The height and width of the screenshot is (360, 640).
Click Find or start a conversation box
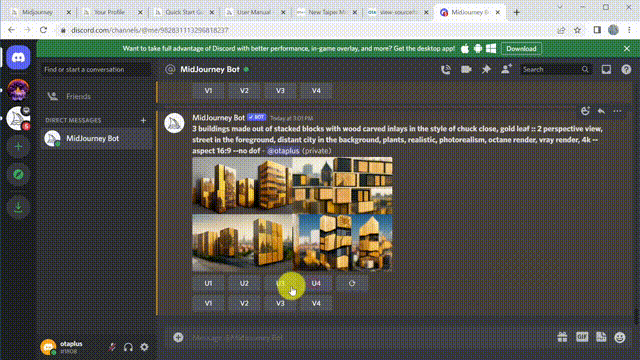(96, 69)
